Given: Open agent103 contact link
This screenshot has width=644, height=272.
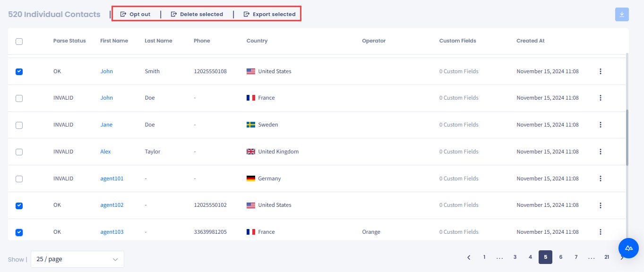Looking at the screenshot, I should (112, 232).
